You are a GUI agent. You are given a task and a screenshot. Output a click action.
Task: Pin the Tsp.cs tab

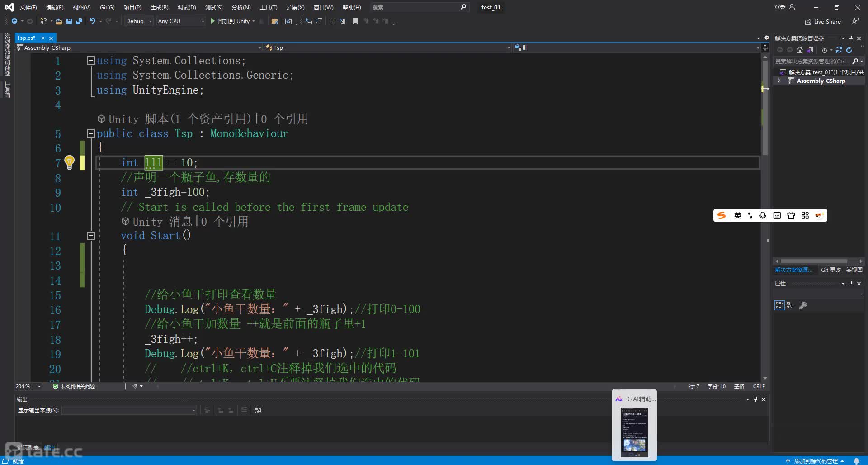tap(43, 38)
